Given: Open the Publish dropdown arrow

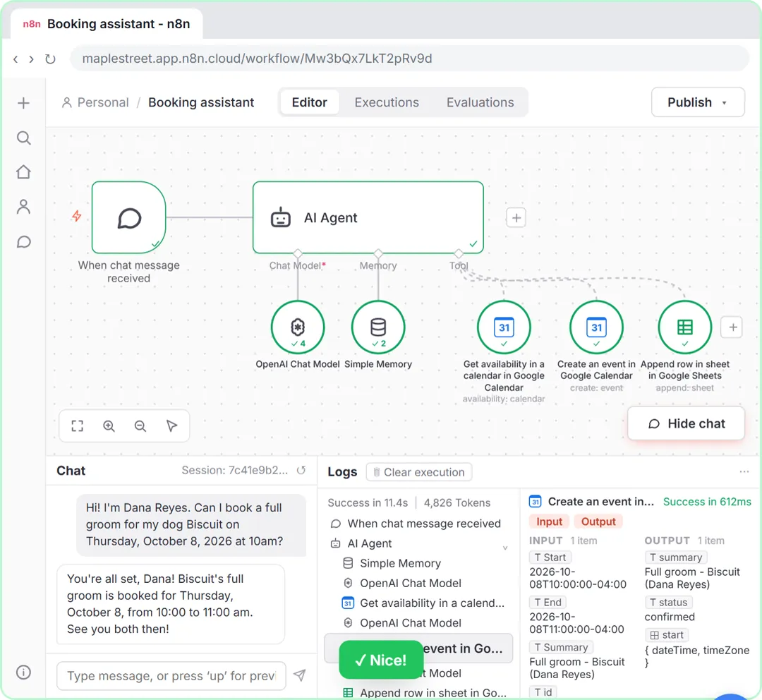Looking at the screenshot, I should tap(724, 102).
